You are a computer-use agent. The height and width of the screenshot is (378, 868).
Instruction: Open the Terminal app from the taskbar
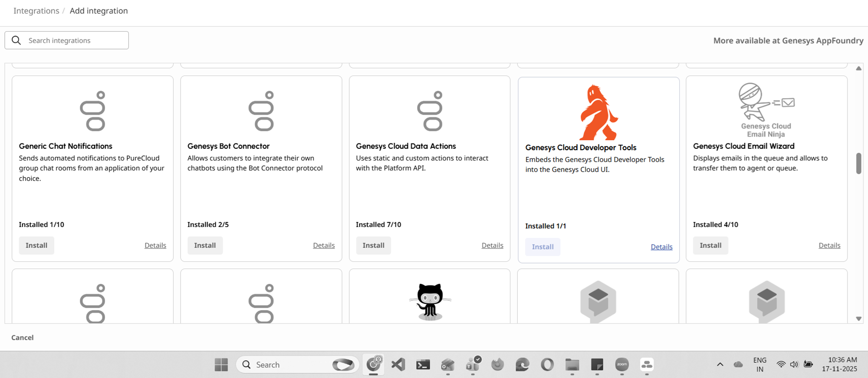tap(423, 365)
